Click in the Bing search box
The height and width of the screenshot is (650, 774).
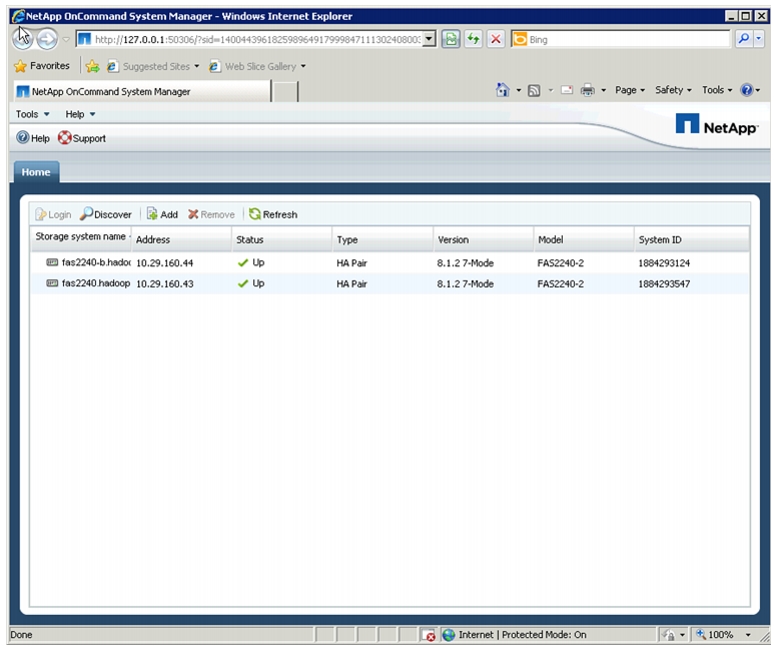(628, 39)
